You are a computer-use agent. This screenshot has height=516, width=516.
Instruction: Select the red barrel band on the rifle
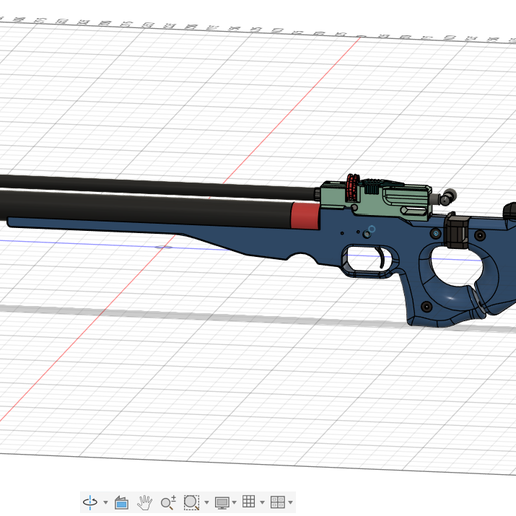click(x=305, y=216)
